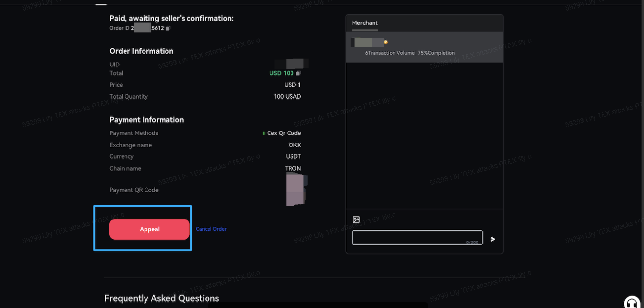Focus the chat message input field
644x308 pixels.
(x=417, y=238)
